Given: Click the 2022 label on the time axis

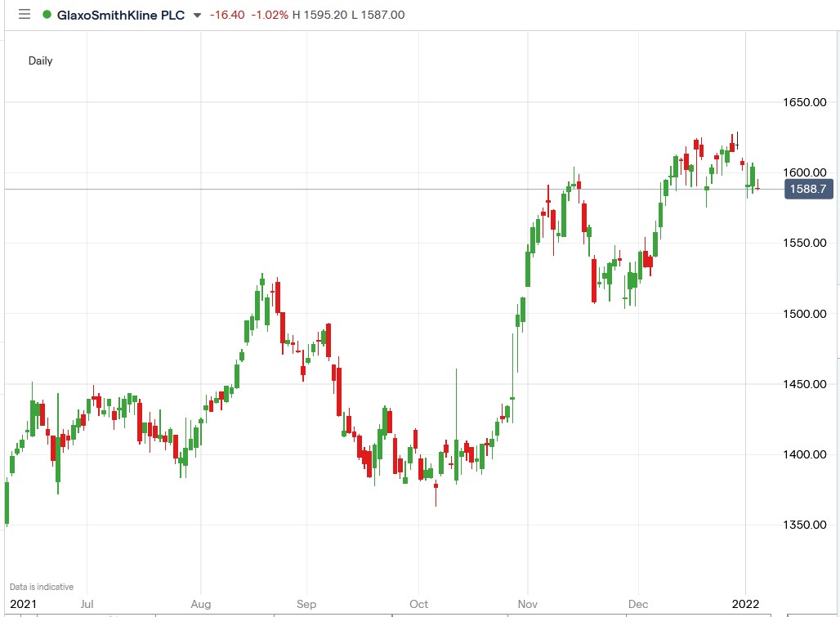Looking at the screenshot, I should point(744,605).
